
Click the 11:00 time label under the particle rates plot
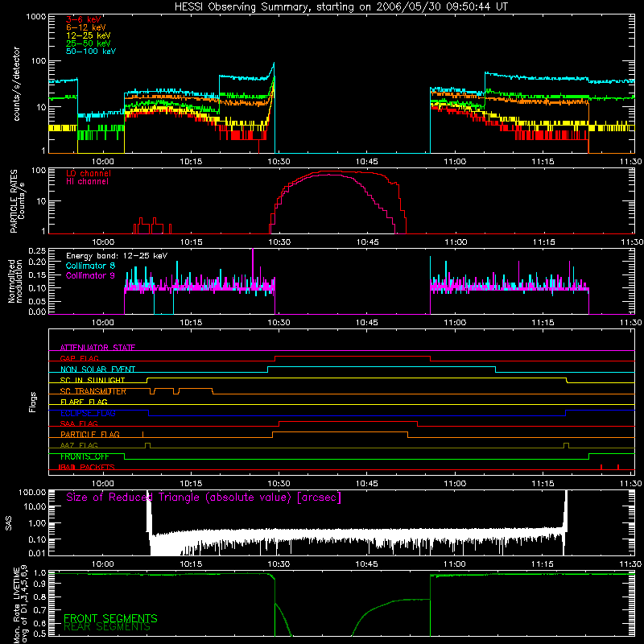click(x=456, y=242)
